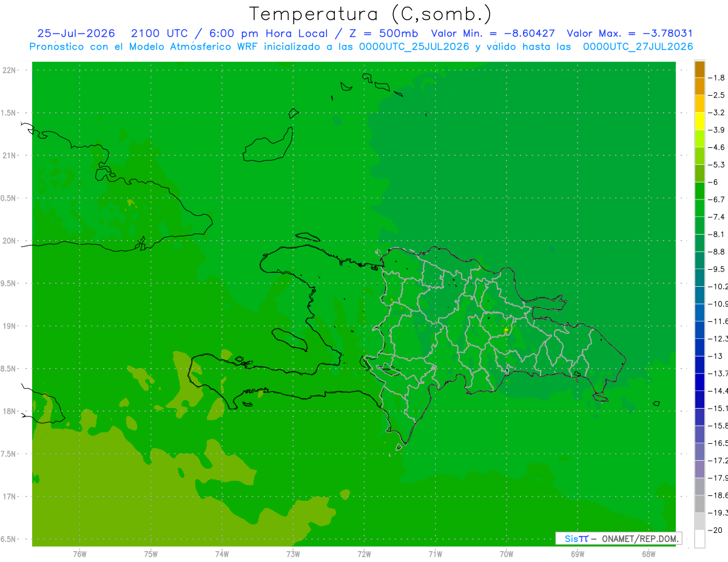Click the "76W" longitude axis label
Screen dimensions: 728x562
click(79, 554)
